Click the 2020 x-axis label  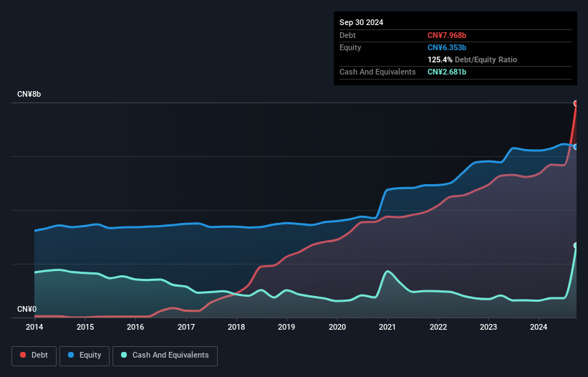click(x=337, y=327)
